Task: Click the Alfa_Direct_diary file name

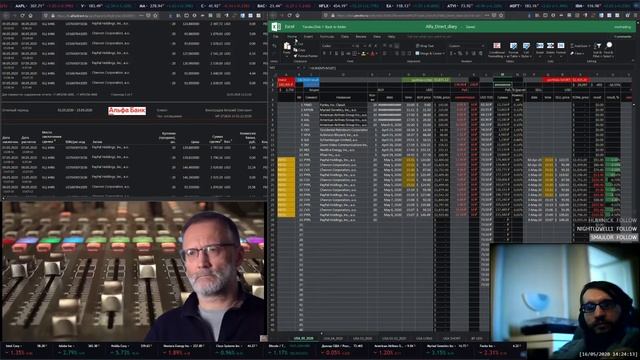Action: pos(441,27)
